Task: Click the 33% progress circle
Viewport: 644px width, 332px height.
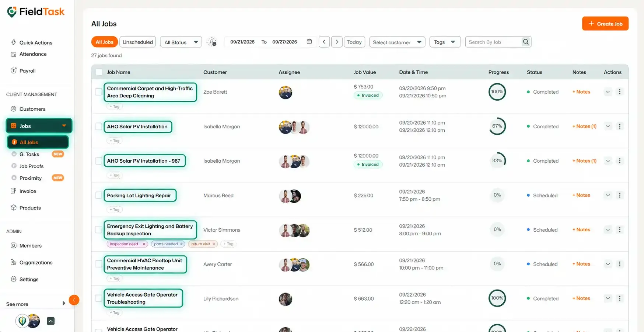Action: pyautogui.click(x=497, y=161)
